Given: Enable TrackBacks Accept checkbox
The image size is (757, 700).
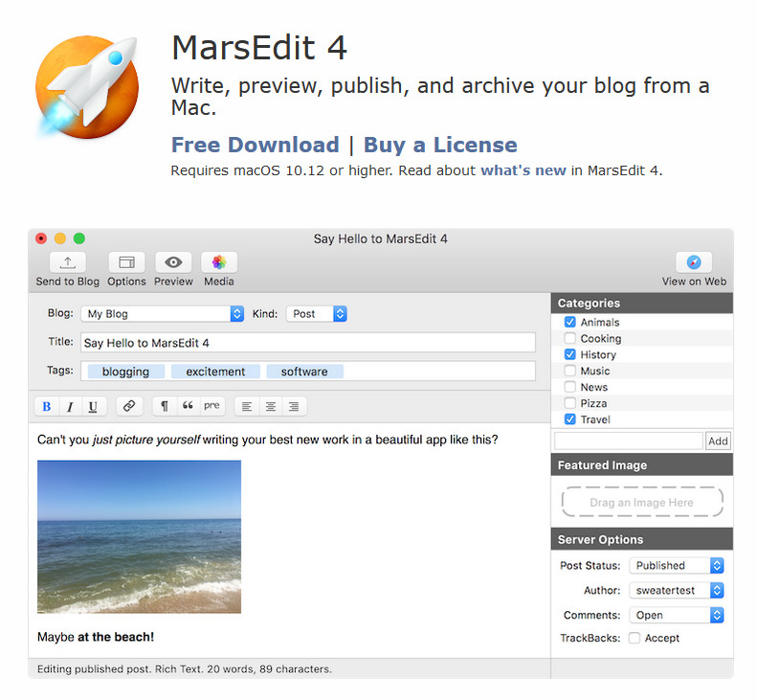Looking at the screenshot, I should tap(635, 638).
